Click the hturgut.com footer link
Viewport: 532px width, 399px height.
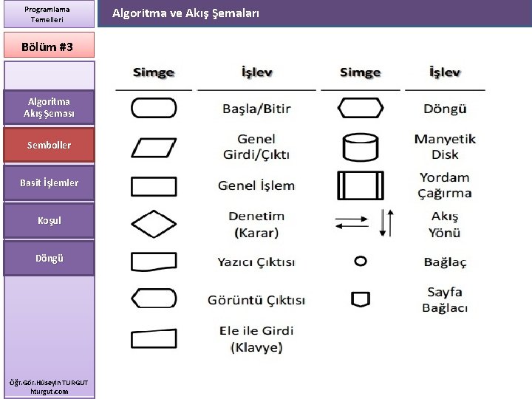(50, 392)
